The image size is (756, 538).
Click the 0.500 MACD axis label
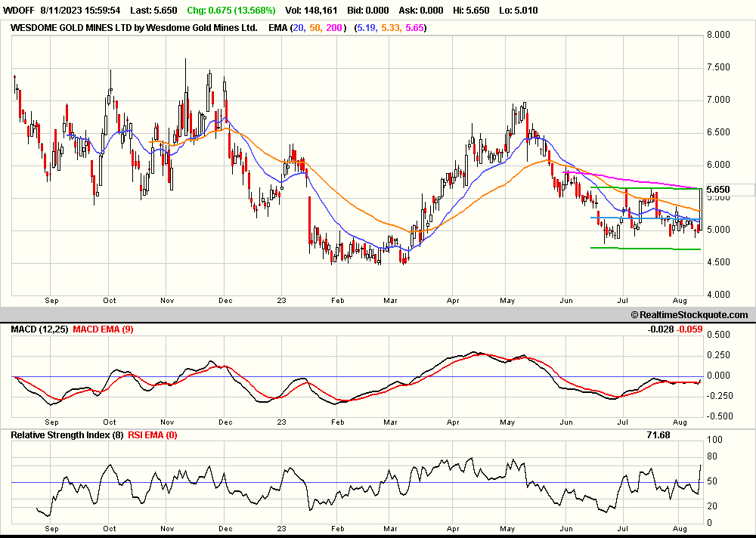click(x=718, y=335)
